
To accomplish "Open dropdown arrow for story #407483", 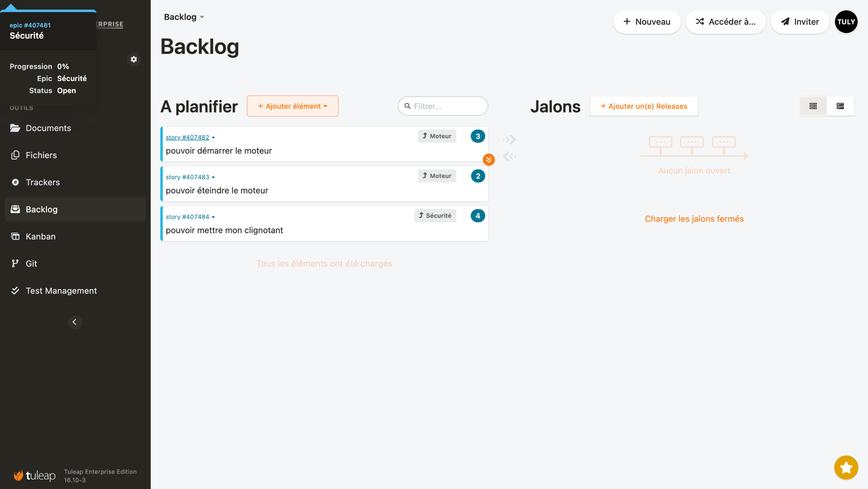I will click(x=213, y=177).
